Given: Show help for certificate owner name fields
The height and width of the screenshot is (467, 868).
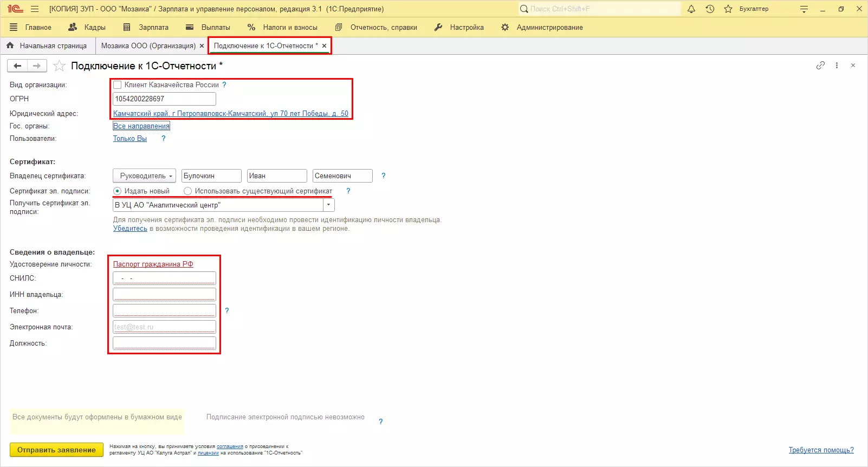Looking at the screenshot, I should tap(384, 176).
